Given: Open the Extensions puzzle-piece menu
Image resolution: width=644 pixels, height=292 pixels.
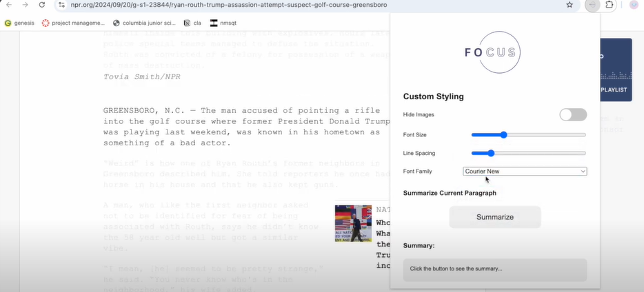Looking at the screenshot, I should [610, 5].
